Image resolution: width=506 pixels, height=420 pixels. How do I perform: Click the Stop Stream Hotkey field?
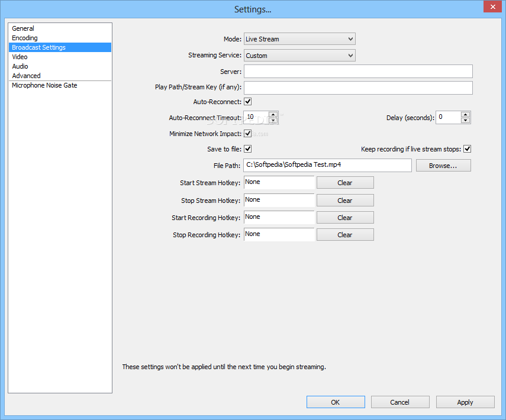pyautogui.click(x=279, y=201)
